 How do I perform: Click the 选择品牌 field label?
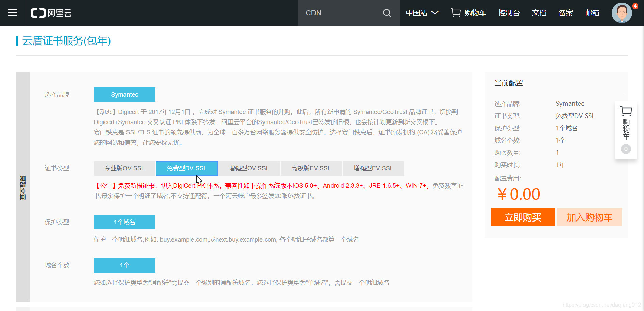point(57,95)
